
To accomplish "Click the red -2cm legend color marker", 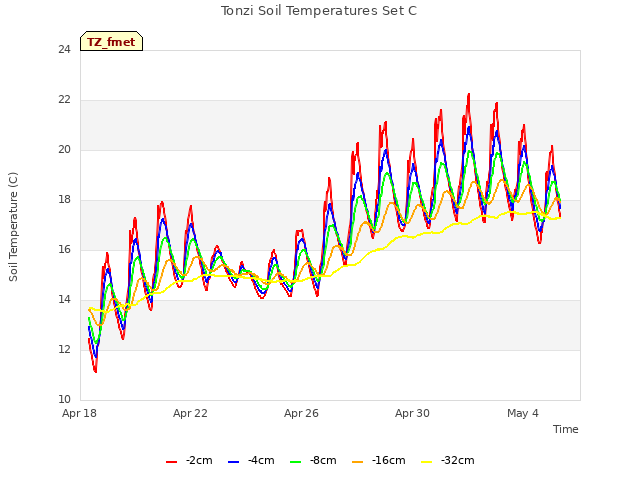I will (x=171, y=462).
